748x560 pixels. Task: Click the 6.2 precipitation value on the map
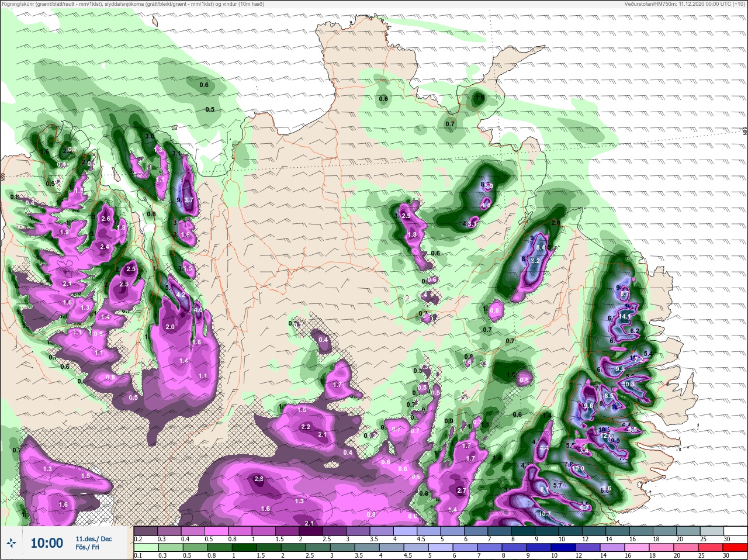click(635, 331)
